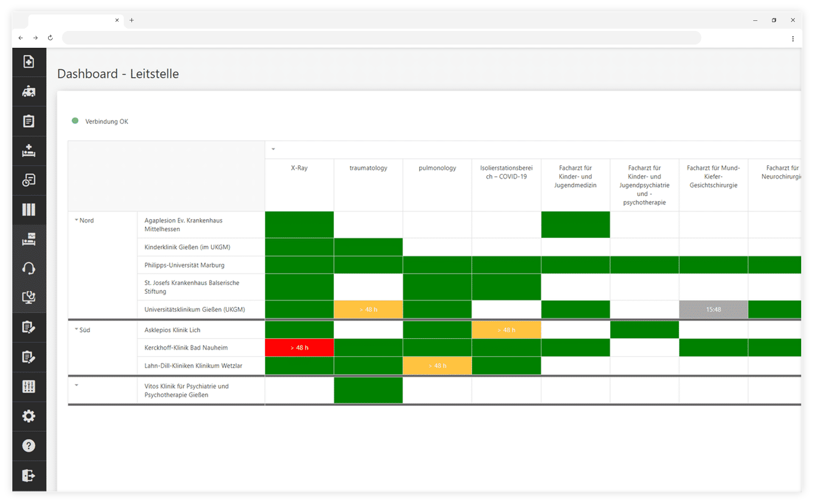Open the help question mark icon
The width and height of the screenshot is (814, 504).
29,446
